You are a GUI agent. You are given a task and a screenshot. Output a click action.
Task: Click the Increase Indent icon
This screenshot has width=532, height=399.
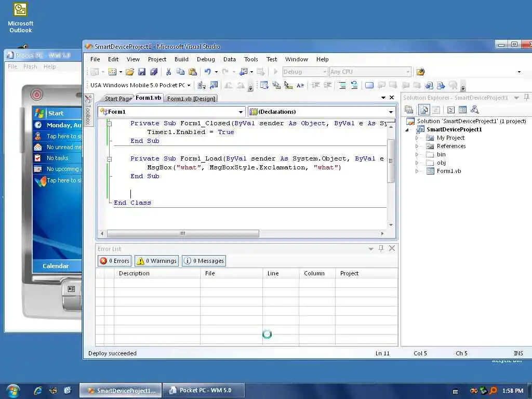pos(327,86)
